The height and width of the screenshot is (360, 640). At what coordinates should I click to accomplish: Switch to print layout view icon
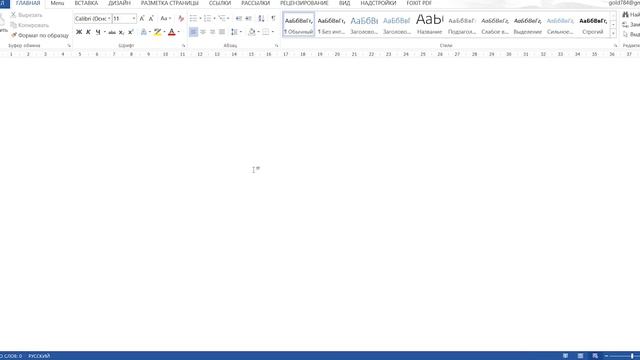point(580,356)
